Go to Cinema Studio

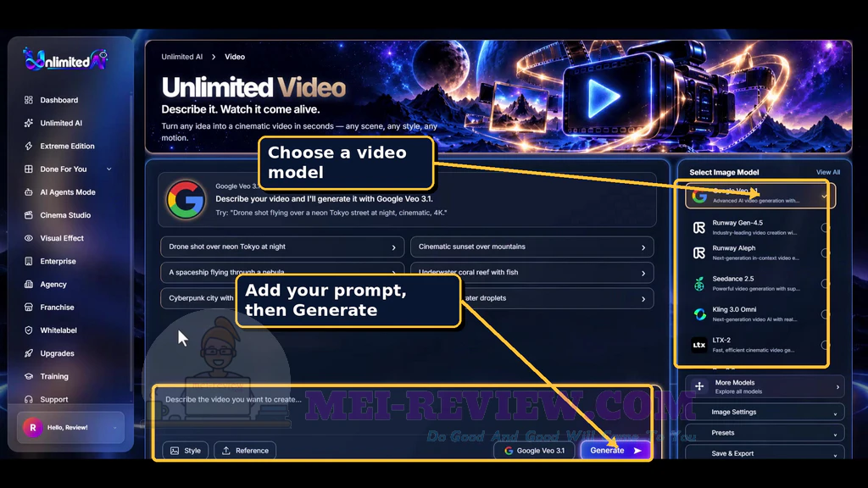click(x=65, y=215)
